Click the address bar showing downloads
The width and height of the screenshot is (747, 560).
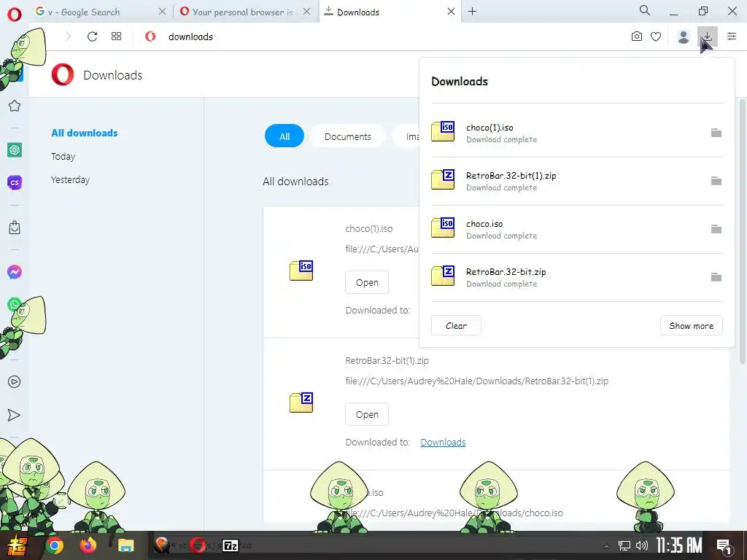(x=381, y=36)
